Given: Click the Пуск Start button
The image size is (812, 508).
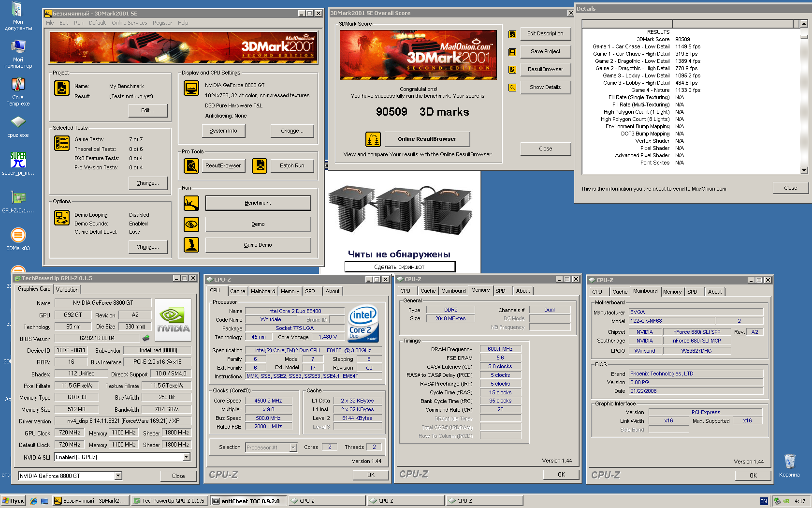Looking at the screenshot, I should (13, 501).
